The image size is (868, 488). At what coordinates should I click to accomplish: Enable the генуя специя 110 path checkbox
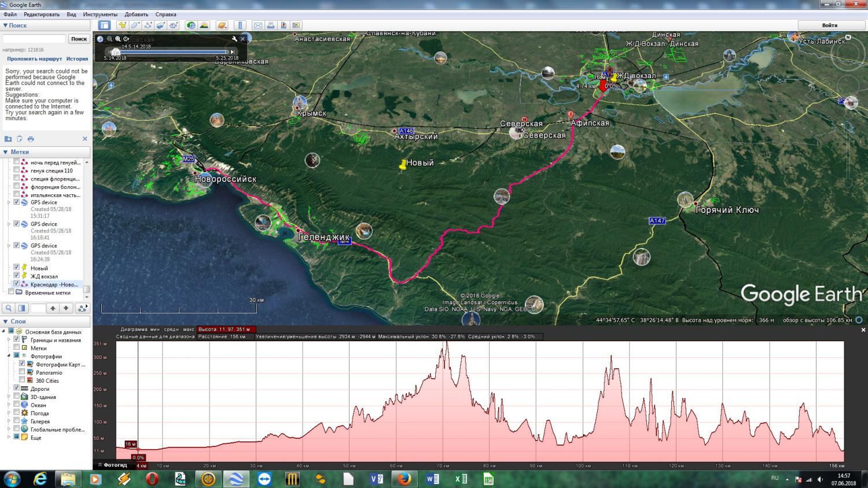(x=16, y=171)
